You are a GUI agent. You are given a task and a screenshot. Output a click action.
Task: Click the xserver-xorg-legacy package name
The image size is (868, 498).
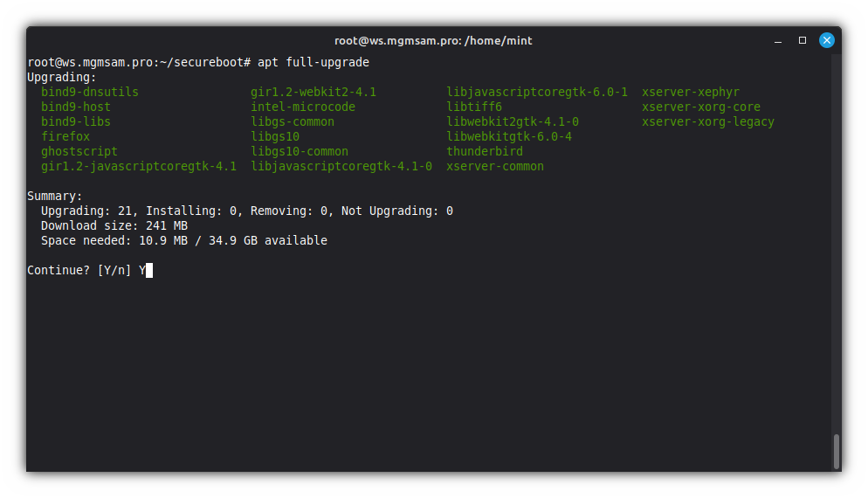(708, 121)
